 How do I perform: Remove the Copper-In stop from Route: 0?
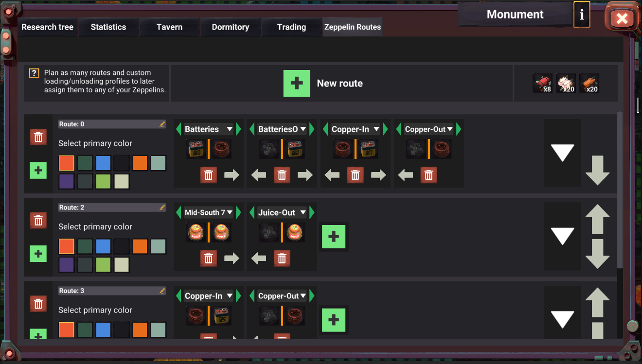(x=356, y=175)
